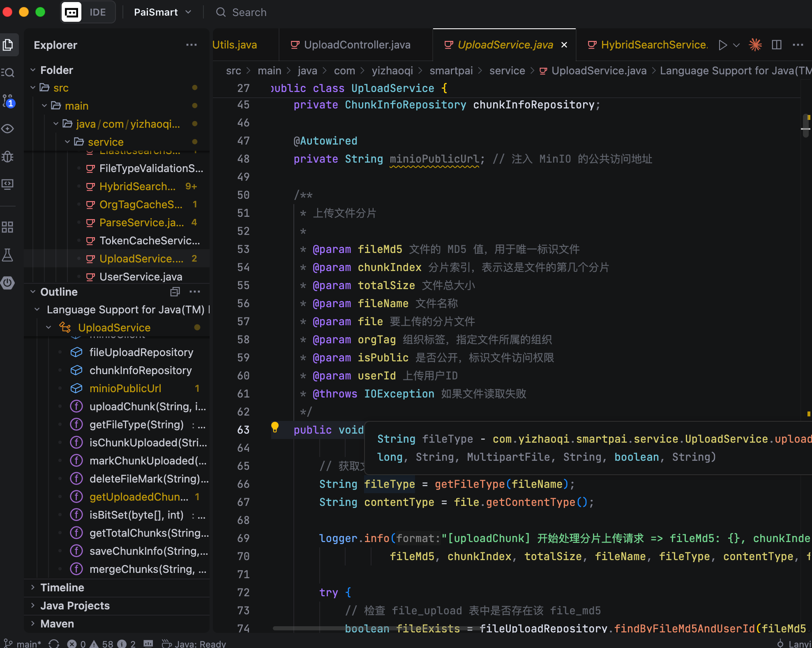Open the Testing flask icon
Image resolution: width=812 pixels, height=648 pixels.
pos(8,255)
